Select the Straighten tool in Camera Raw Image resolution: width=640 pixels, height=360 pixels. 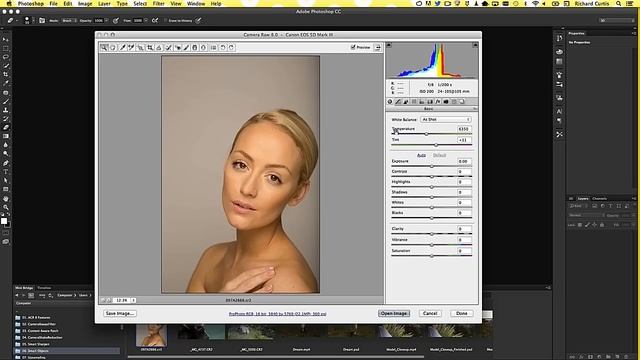click(x=159, y=48)
